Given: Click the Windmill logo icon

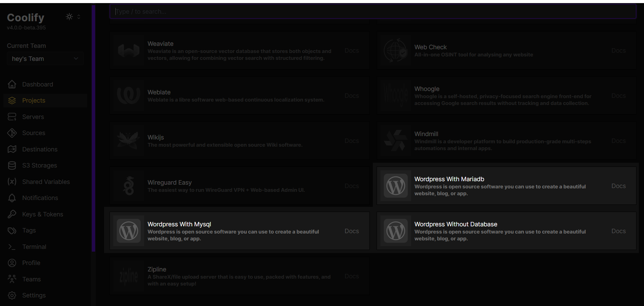Looking at the screenshot, I should [396, 141].
